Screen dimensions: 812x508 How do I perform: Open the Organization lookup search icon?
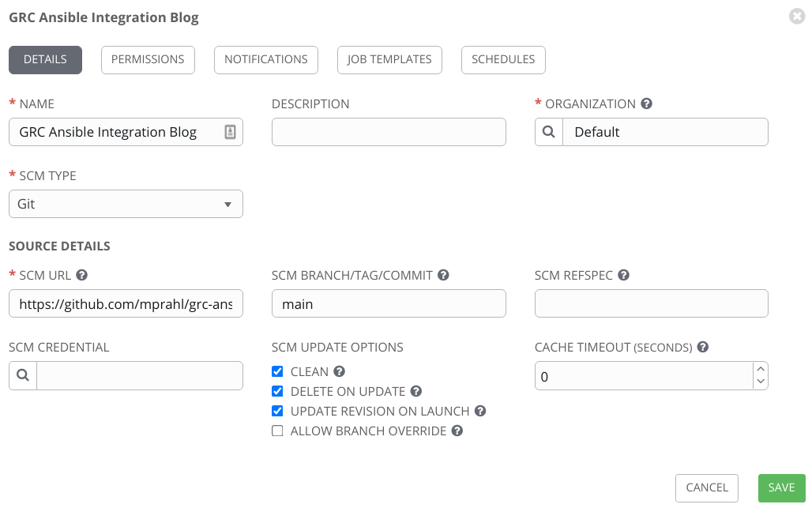point(548,131)
